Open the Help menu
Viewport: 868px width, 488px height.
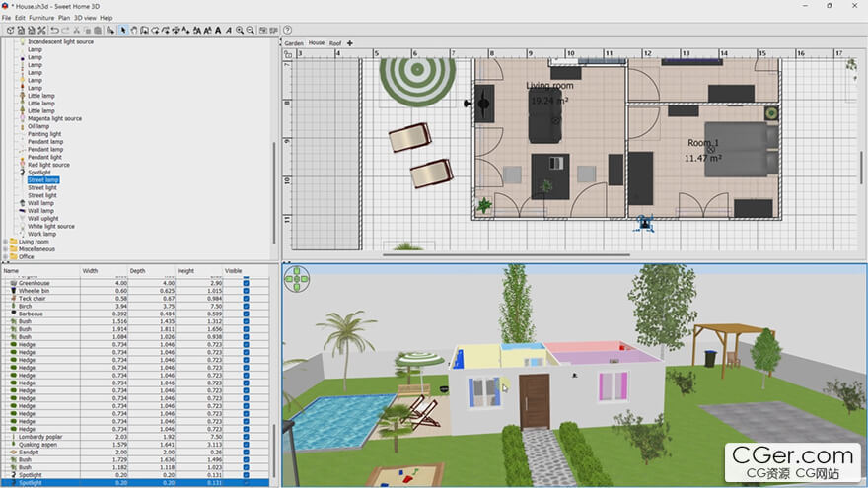click(x=107, y=18)
